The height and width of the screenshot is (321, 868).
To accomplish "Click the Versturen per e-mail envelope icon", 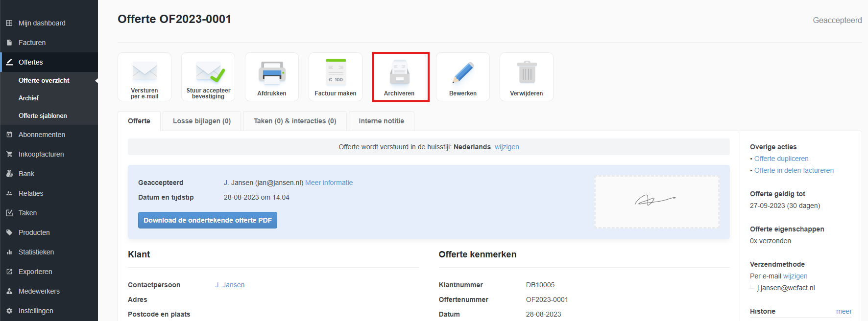I will 145,72.
